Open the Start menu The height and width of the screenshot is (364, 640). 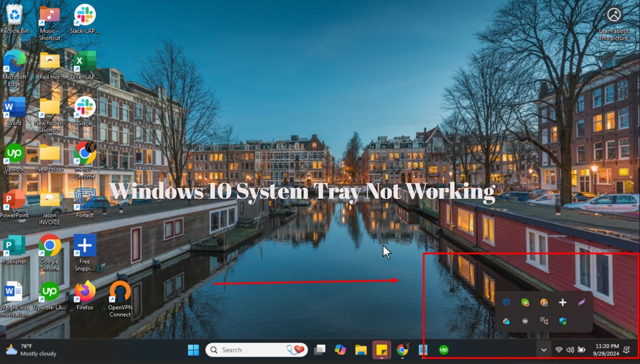click(x=193, y=350)
